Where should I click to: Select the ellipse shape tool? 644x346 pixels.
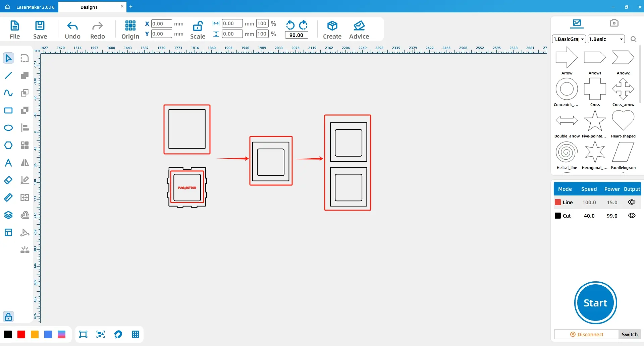8,128
